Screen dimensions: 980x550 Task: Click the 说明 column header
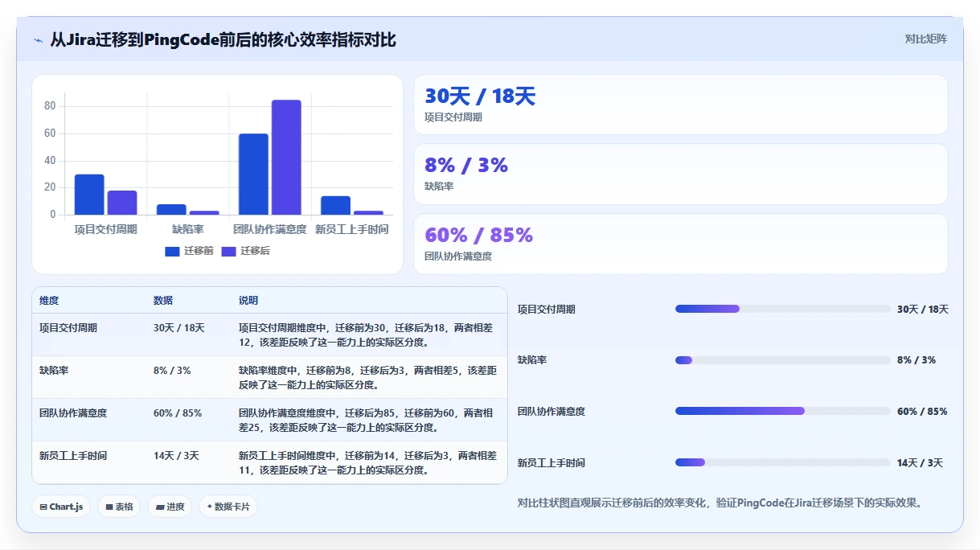pyautogui.click(x=248, y=301)
